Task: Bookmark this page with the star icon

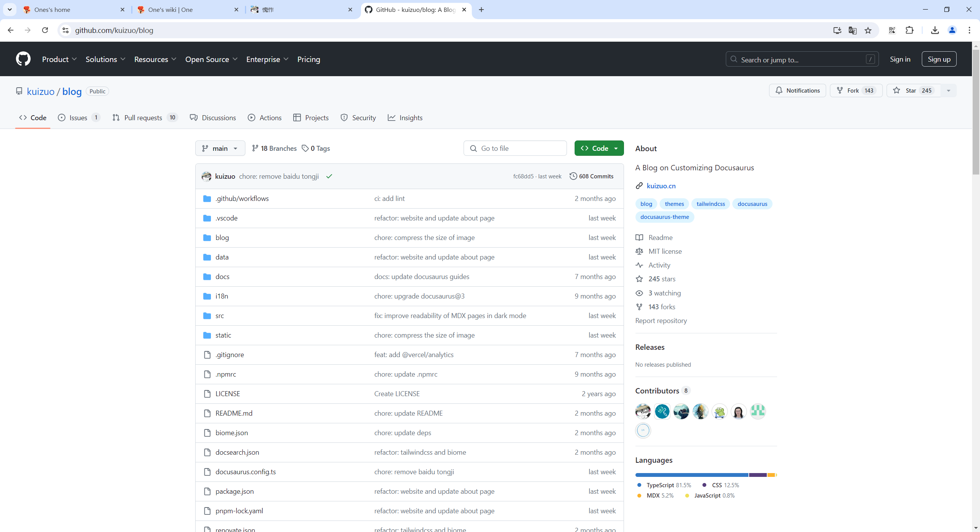Action: click(x=868, y=30)
